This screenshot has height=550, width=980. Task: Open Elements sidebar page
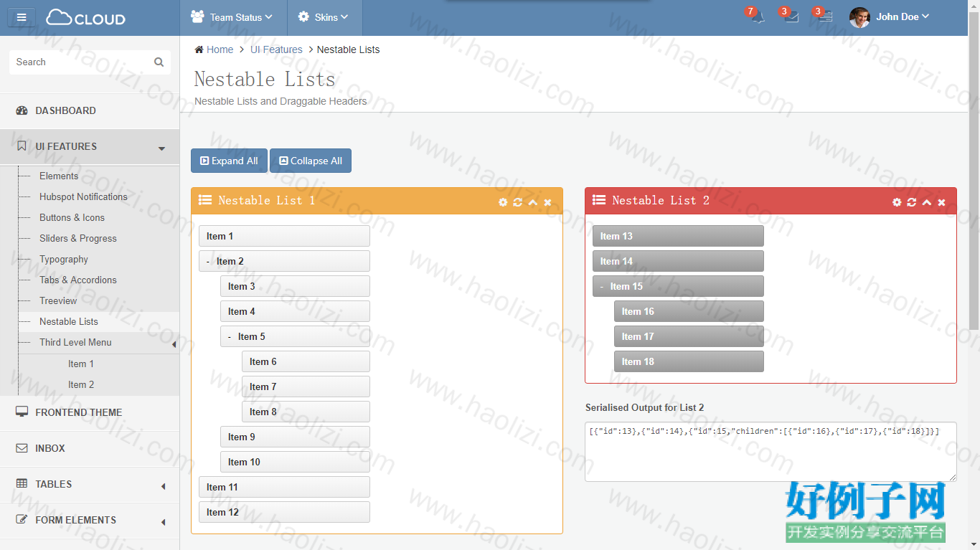point(59,176)
